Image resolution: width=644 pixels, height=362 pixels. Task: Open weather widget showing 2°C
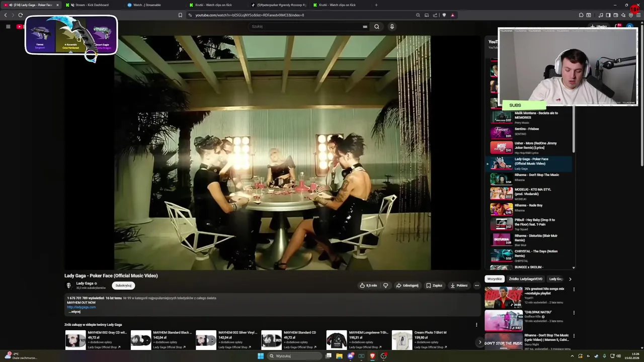(20, 356)
